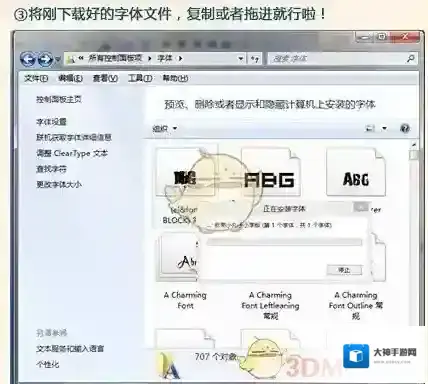Close the 正在安装字体 dialog
Screen dimensions: 428x384
(x=361, y=207)
